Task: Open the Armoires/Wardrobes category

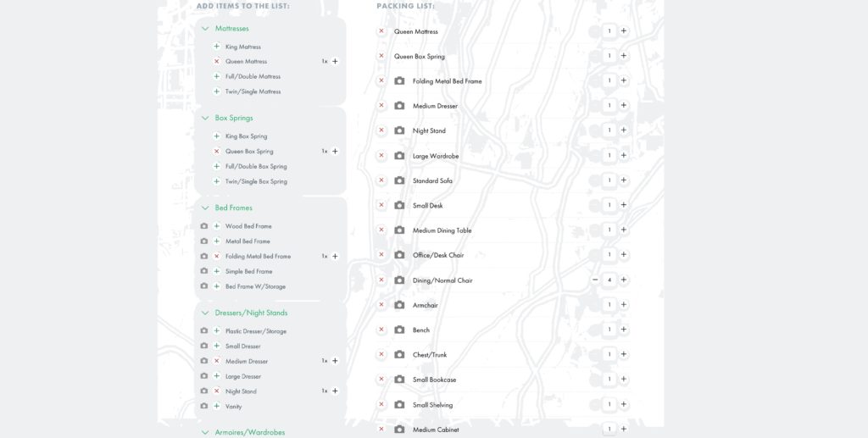Action: [x=205, y=432]
